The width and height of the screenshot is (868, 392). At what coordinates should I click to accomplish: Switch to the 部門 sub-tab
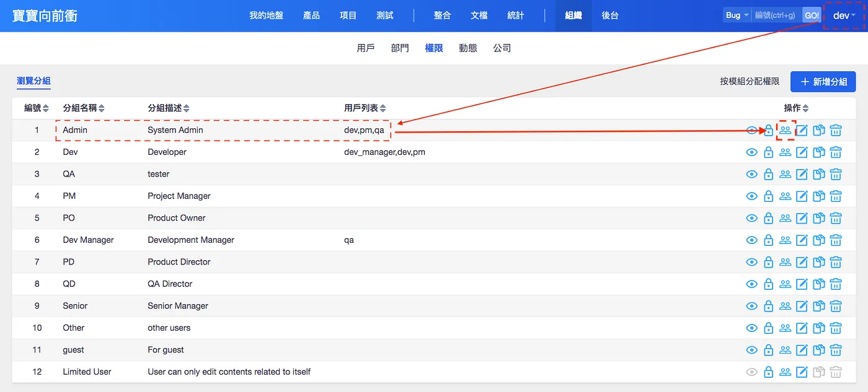[x=400, y=48]
